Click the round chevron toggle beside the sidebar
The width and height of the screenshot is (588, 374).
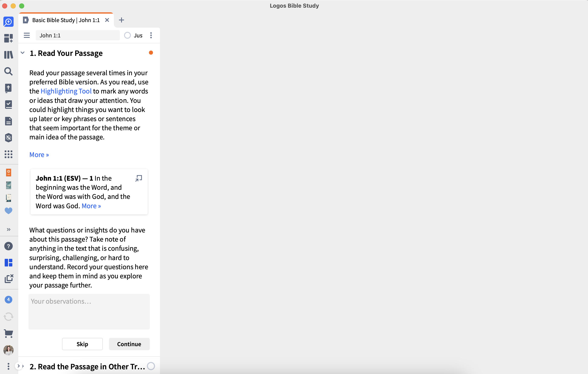pos(18,366)
